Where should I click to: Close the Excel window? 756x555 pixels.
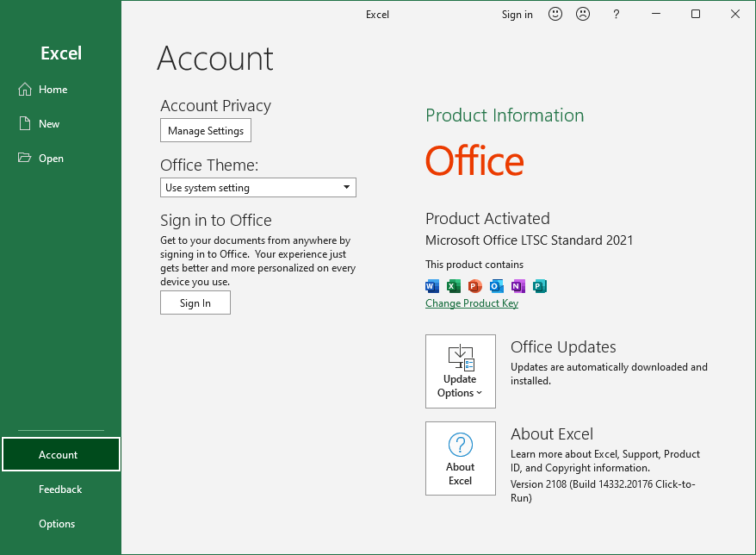coord(734,14)
